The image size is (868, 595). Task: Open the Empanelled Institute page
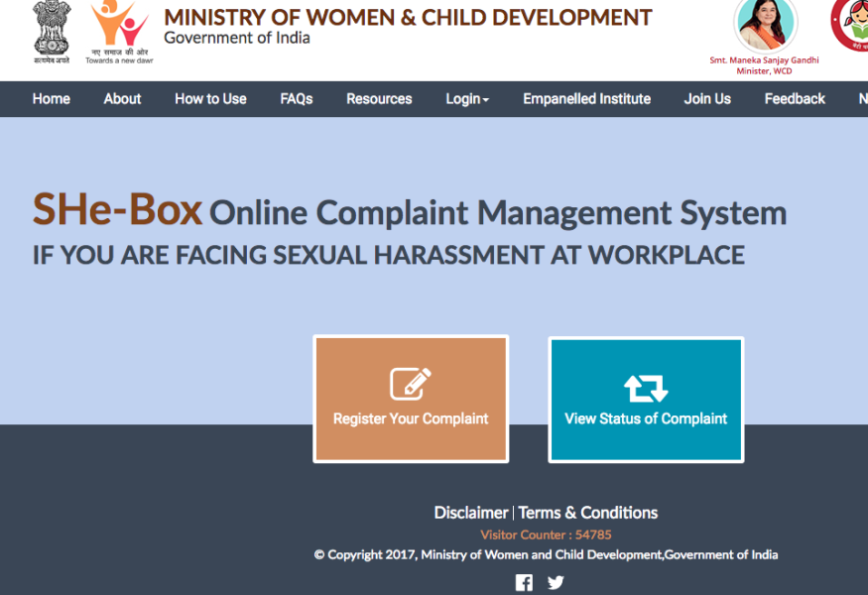tap(587, 99)
